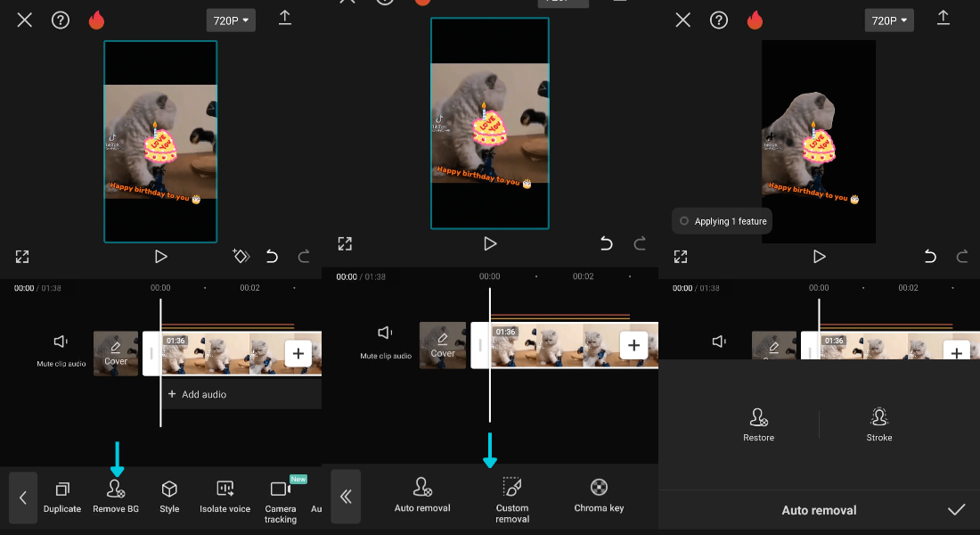
Task: Select video clip strip in left panel timeline
Action: [232, 353]
